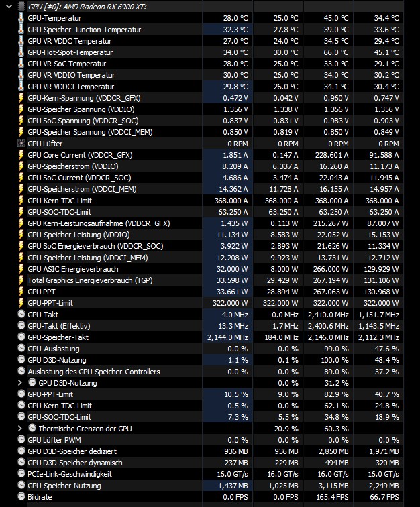Select GPU-Speicherstrom (VDDCI_MEM) label

click(82, 189)
